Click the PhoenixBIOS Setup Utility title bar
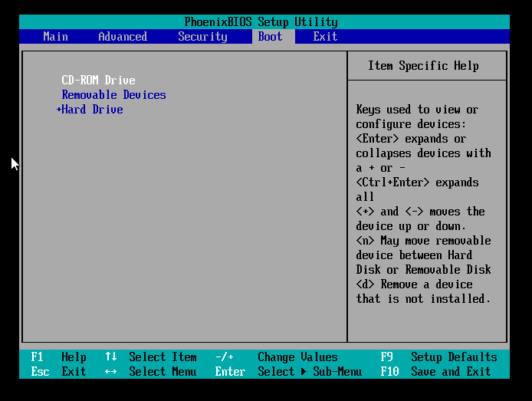The width and height of the screenshot is (532, 401). 261,22
